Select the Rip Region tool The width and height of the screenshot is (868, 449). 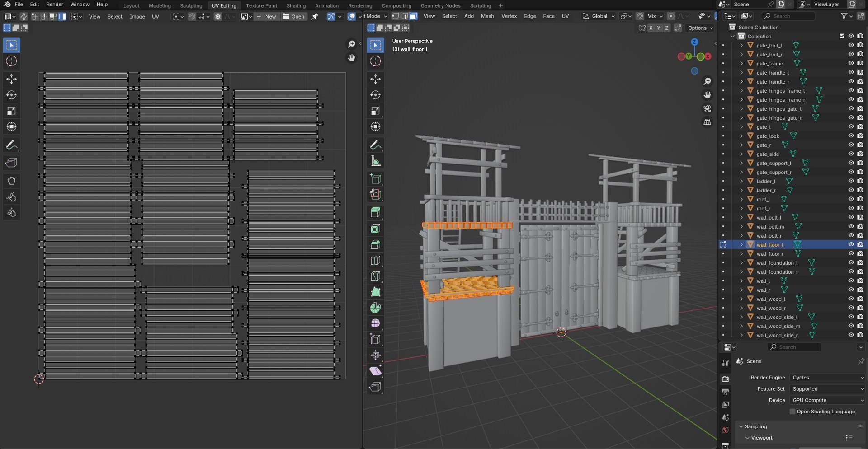coord(375,387)
